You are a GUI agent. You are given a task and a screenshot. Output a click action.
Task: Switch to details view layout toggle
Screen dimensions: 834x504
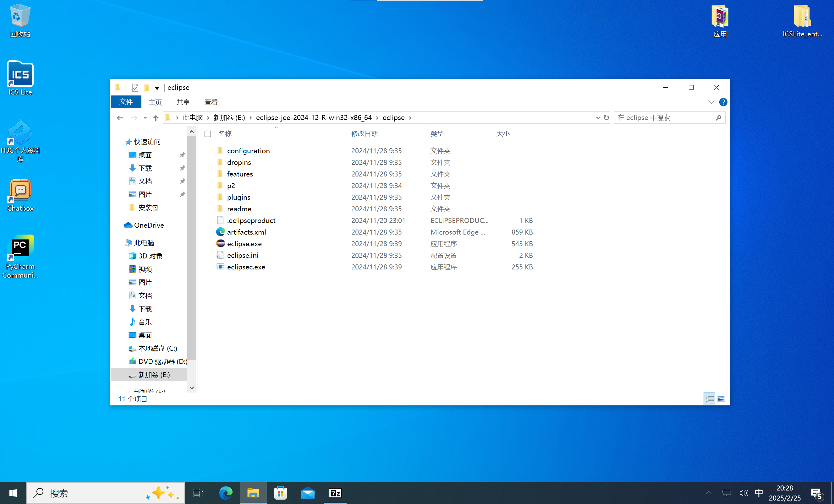tap(710, 399)
